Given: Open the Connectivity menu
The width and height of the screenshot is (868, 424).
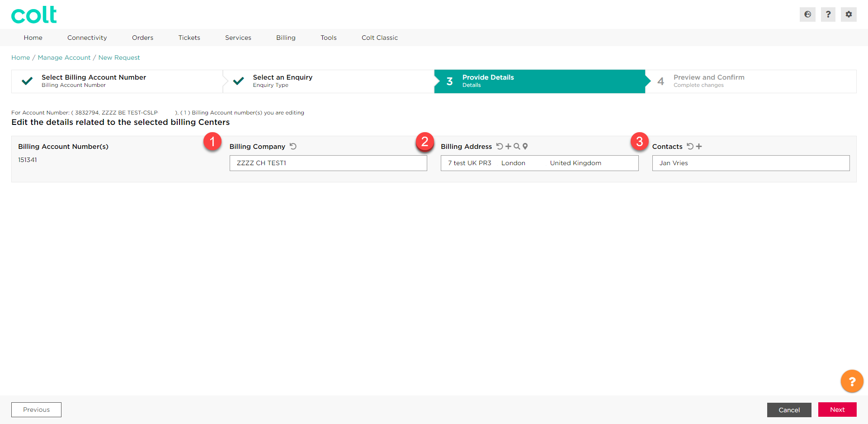Looking at the screenshot, I should tap(87, 38).
